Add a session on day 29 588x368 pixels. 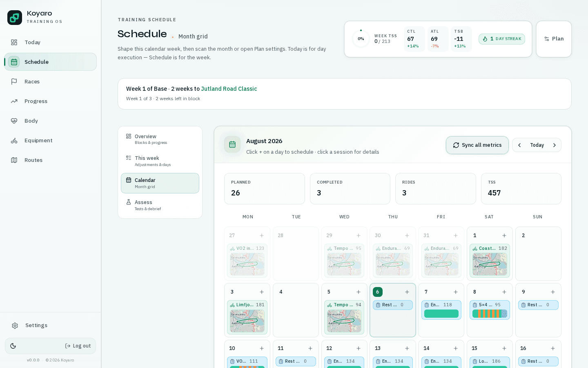(359, 236)
